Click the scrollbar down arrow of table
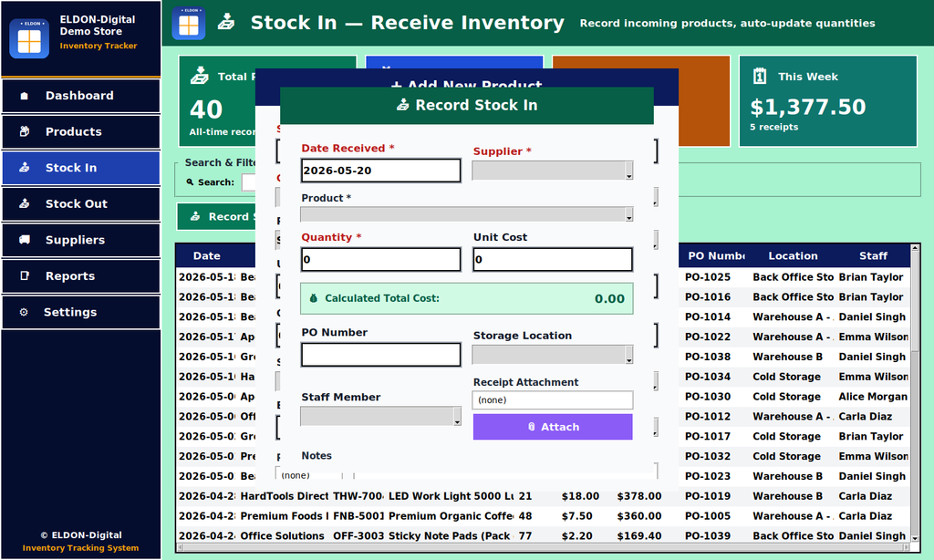The height and width of the screenshot is (560, 934). click(916, 538)
